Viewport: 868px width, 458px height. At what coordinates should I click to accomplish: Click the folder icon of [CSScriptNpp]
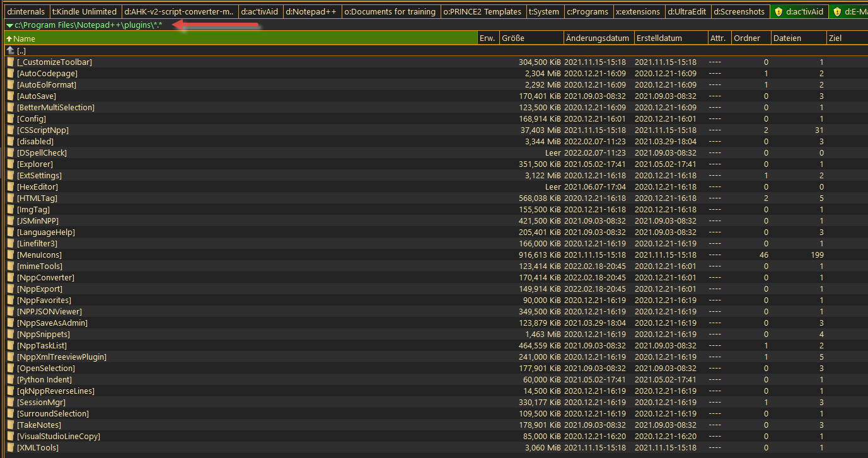click(10, 130)
